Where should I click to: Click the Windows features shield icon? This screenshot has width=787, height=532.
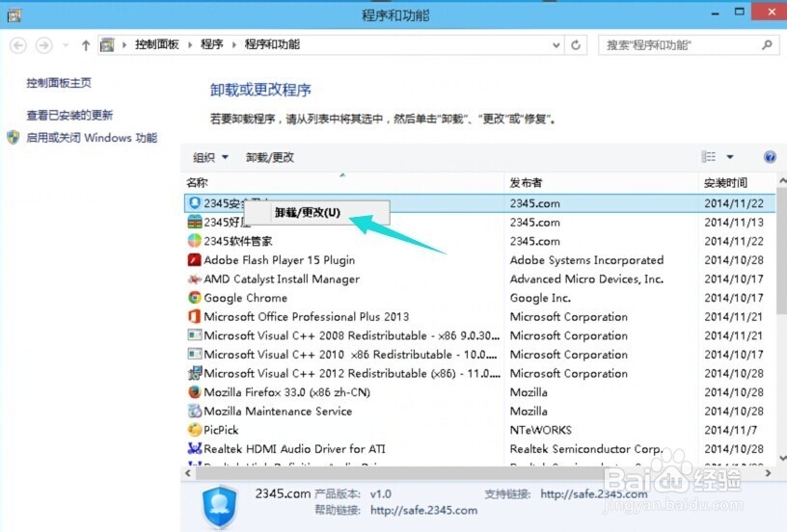pos(14,138)
